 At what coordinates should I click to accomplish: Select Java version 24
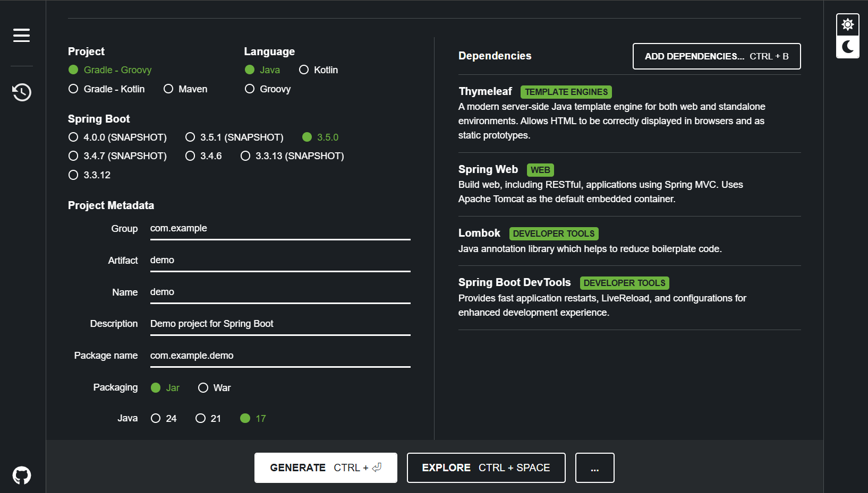pyautogui.click(x=164, y=419)
